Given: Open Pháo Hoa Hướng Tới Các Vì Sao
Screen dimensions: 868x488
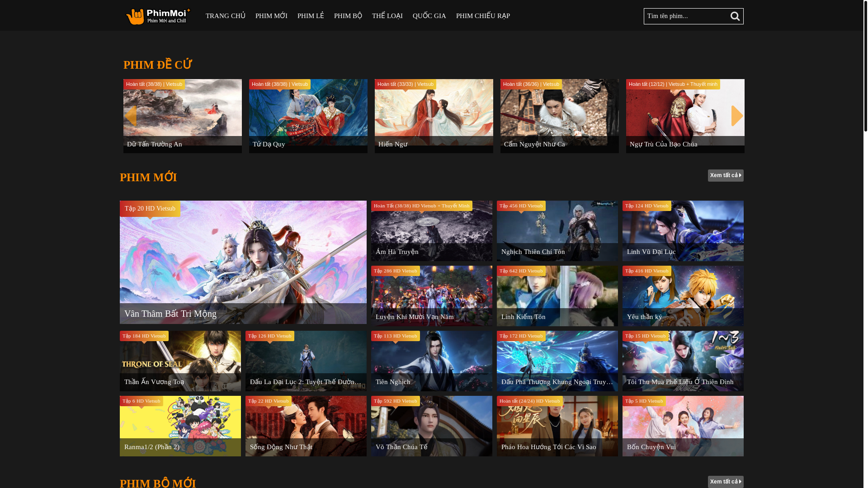Looking at the screenshot, I should pos(557,426).
